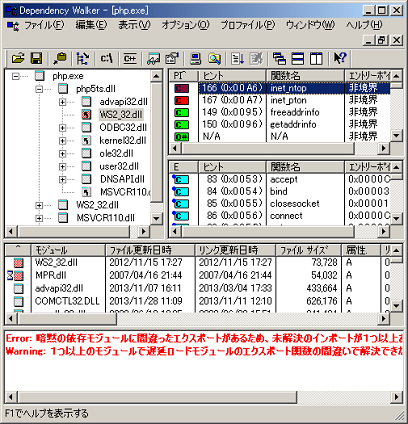Click red icon of selected WS2_32.dll tree node
Viewport: 408px width, 424px height.
click(86, 115)
